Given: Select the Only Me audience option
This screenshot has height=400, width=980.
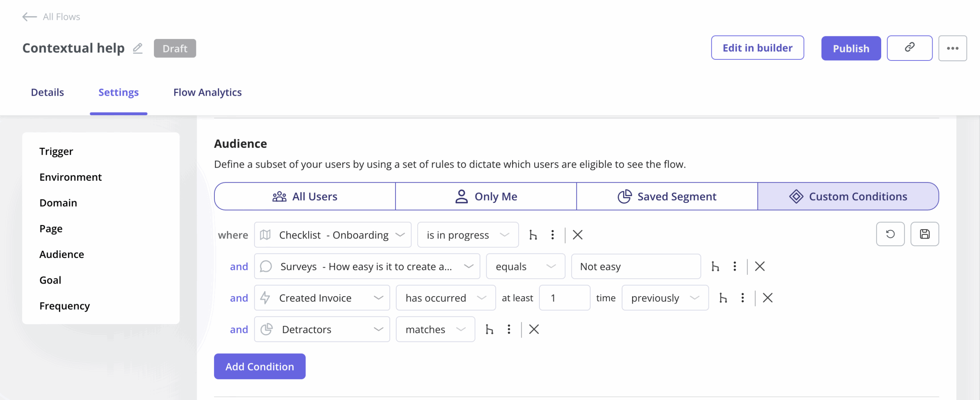Looking at the screenshot, I should [x=486, y=196].
